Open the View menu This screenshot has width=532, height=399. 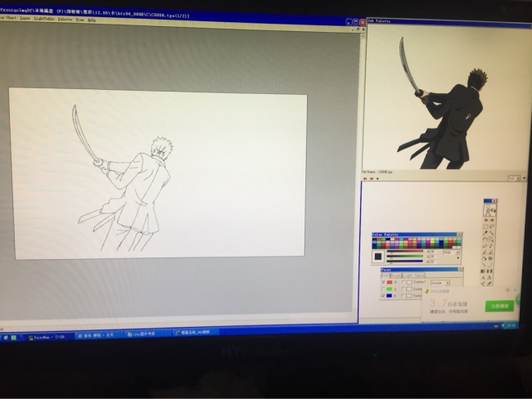pyautogui.click(x=79, y=20)
